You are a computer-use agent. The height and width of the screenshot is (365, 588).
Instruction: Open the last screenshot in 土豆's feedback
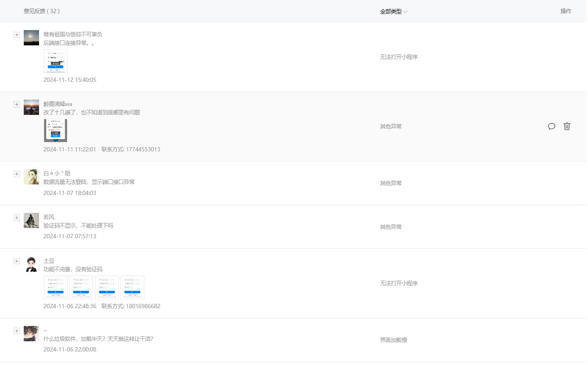tap(132, 287)
